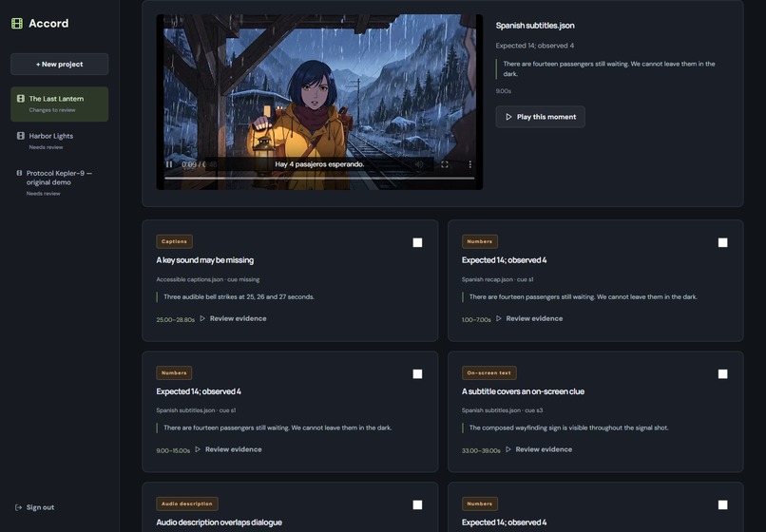Open Protocol Kepler-9 original demo project
766x532 pixels.
pos(60,182)
